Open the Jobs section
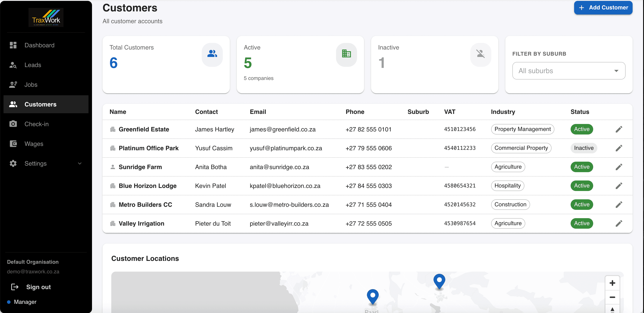Screen dimensions: 644x313 tap(46, 85)
